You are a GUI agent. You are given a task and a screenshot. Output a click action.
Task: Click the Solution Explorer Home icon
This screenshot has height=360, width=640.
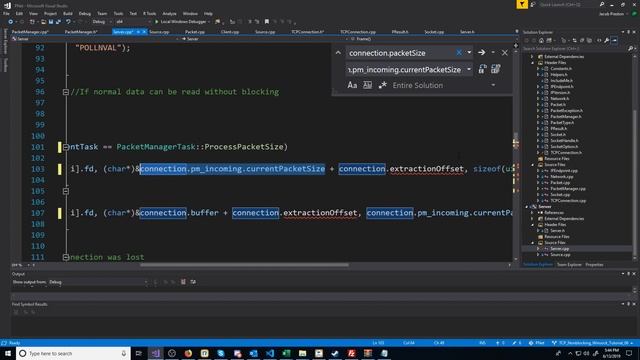(541, 40)
